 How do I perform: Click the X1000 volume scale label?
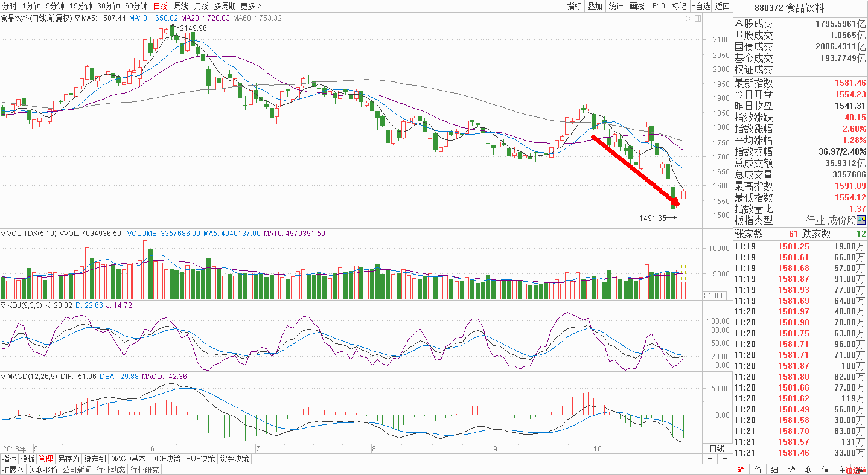715,295
